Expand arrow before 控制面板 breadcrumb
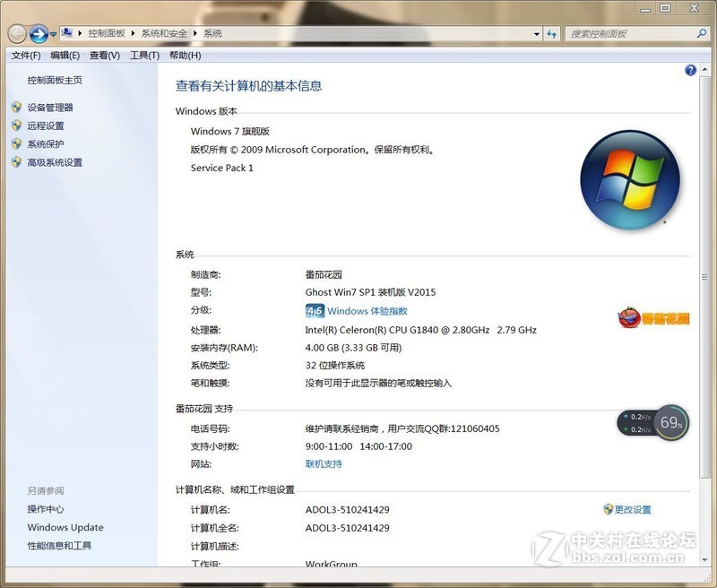 point(80,33)
